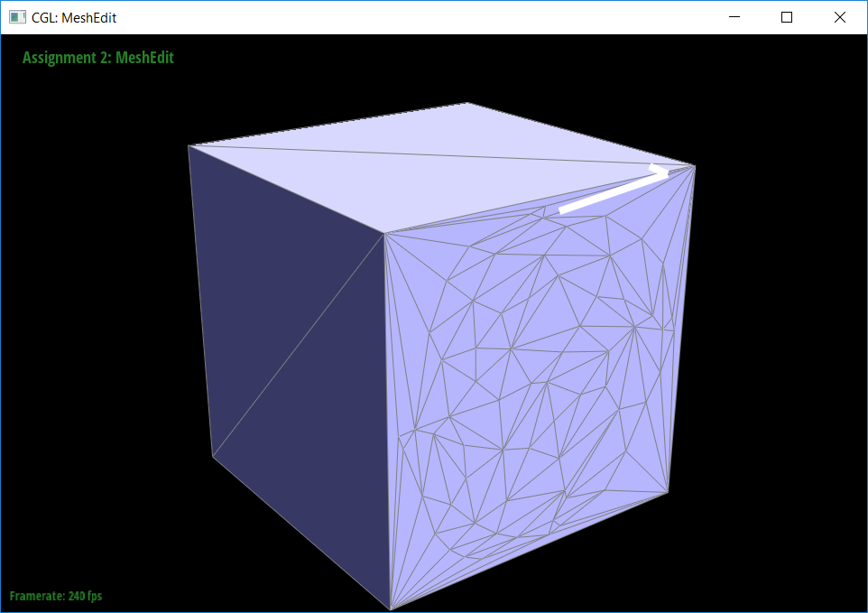This screenshot has height=613, width=868.
Task: Click the 'Assignment 2: MeshEdit' heading text
Action: click(x=98, y=58)
